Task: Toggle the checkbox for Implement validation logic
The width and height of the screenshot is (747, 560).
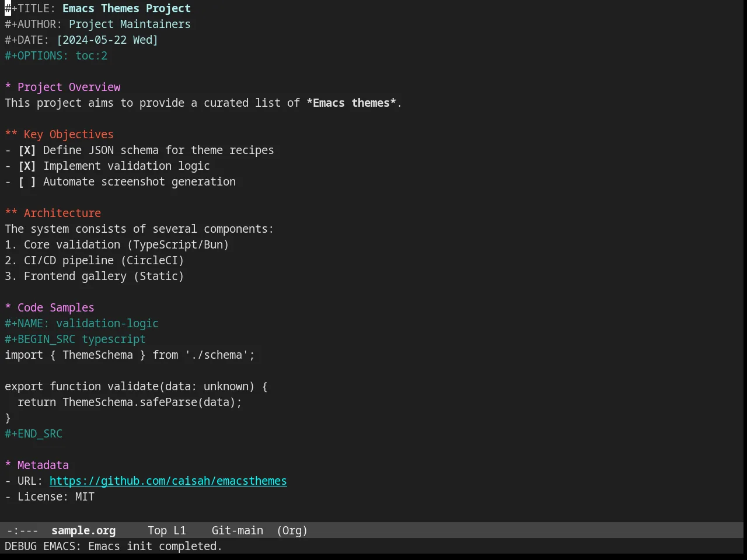Action: coord(27,166)
